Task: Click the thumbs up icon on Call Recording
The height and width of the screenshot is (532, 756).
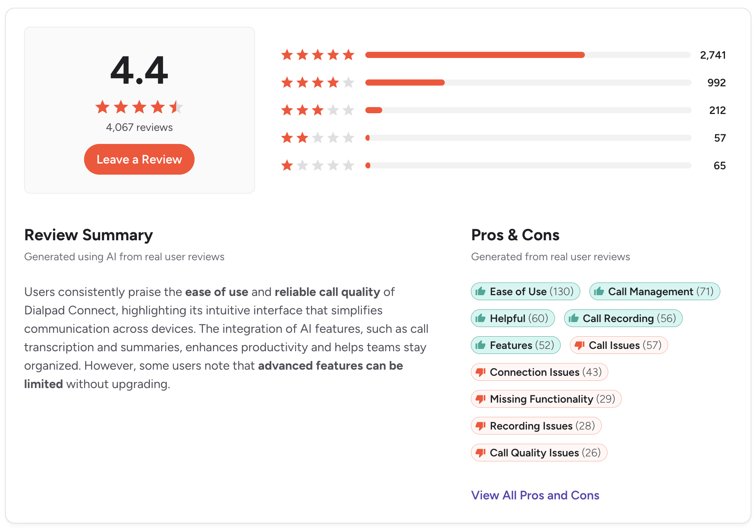Action: 574,318
